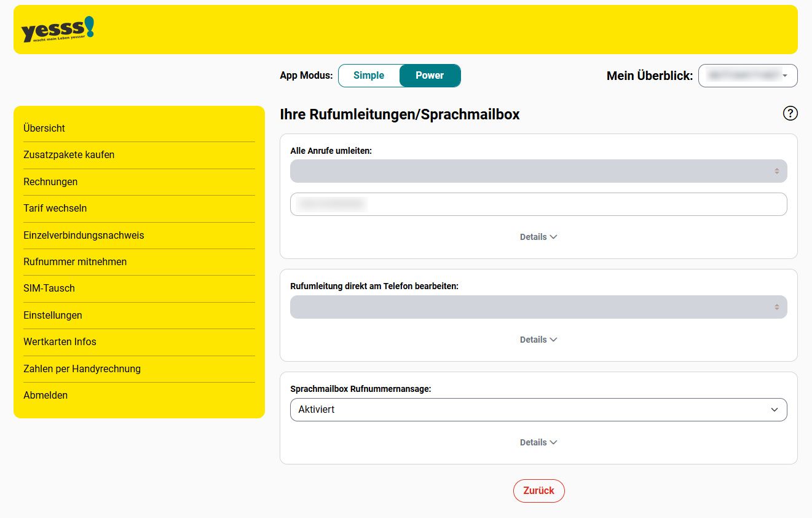812x518 pixels.
Task: Open Rufumleitung direkt am Telefon dropdown
Action: [x=538, y=307]
